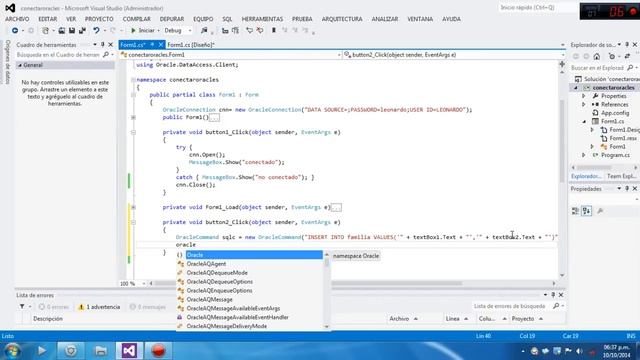This screenshot has height=360, width=640.
Task: Expand the Program.cs node in Solution Explorer
Action: (x=584, y=155)
